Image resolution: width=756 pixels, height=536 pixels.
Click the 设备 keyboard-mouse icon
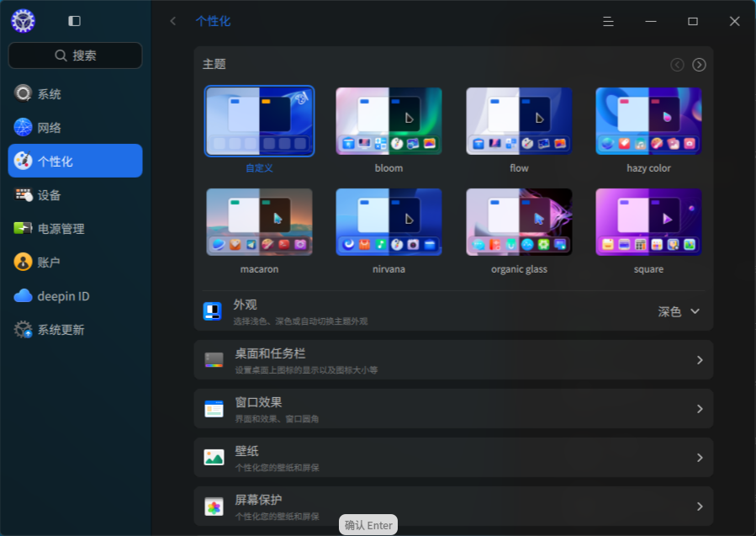click(x=23, y=195)
